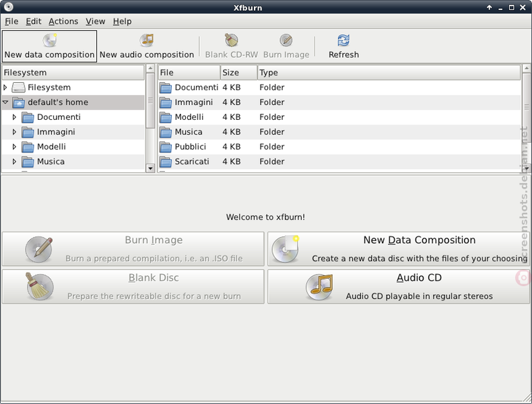Click the Refresh toolbar icon
Viewport: 532px width, 404px height.
343,40
